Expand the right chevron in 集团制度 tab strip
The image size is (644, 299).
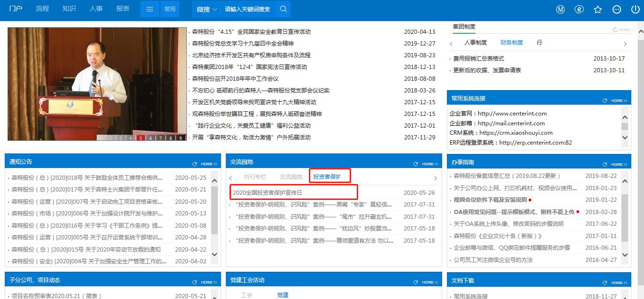[625, 43]
